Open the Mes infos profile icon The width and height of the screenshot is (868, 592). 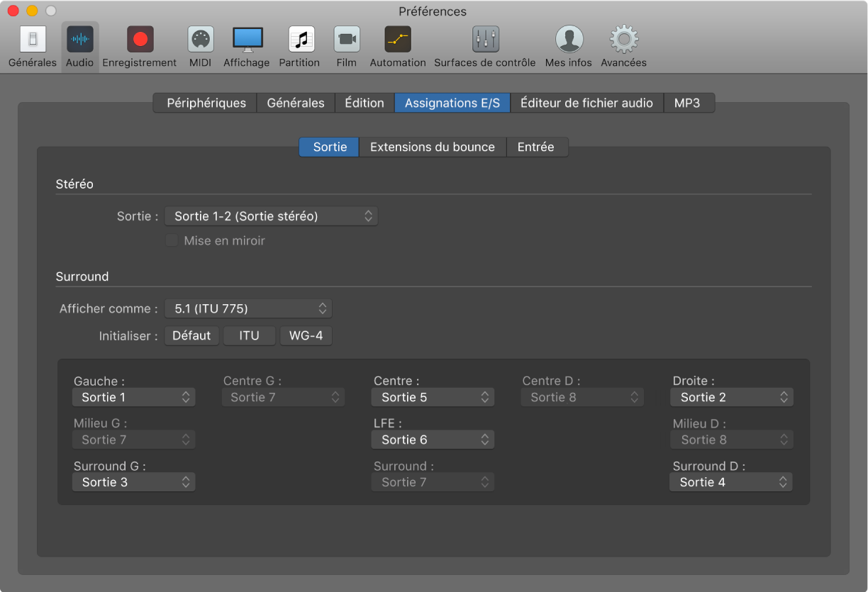[x=569, y=39]
